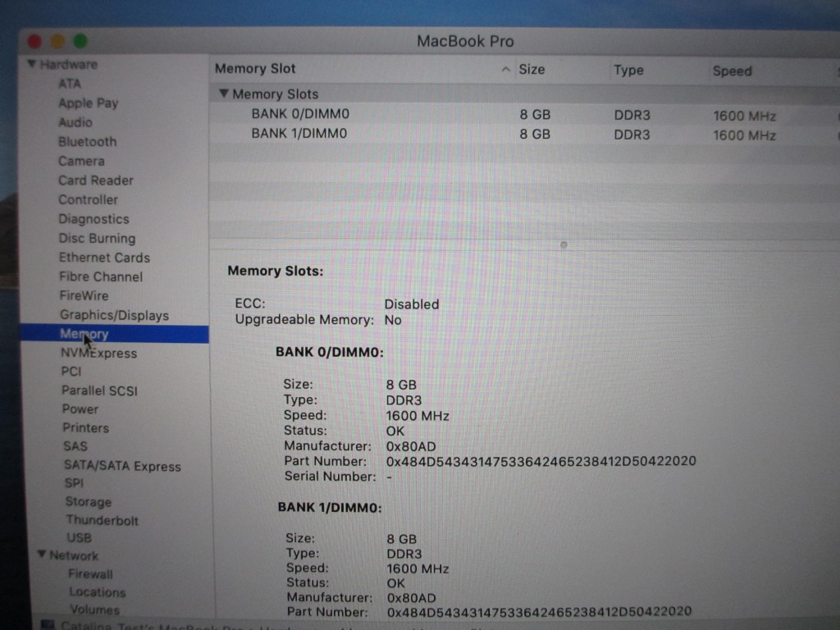Image resolution: width=840 pixels, height=630 pixels.
Task: Select Disc Burning in the sidebar
Action: (x=97, y=239)
